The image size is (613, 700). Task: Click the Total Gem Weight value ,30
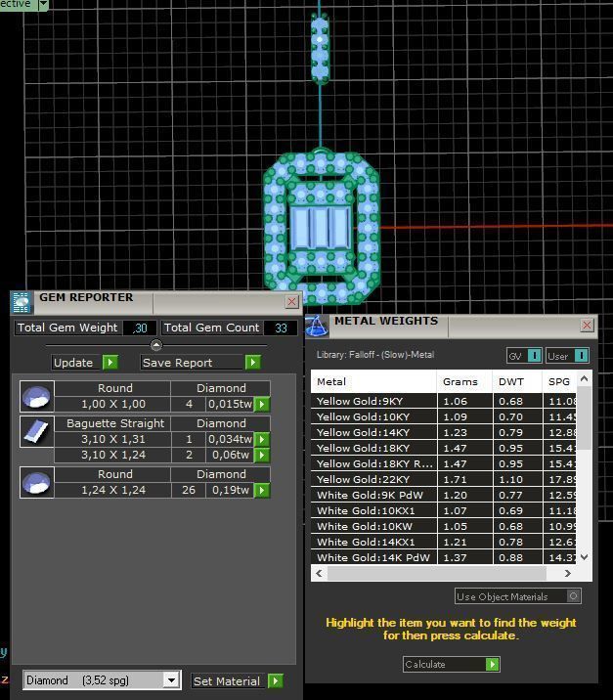(x=140, y=328)
